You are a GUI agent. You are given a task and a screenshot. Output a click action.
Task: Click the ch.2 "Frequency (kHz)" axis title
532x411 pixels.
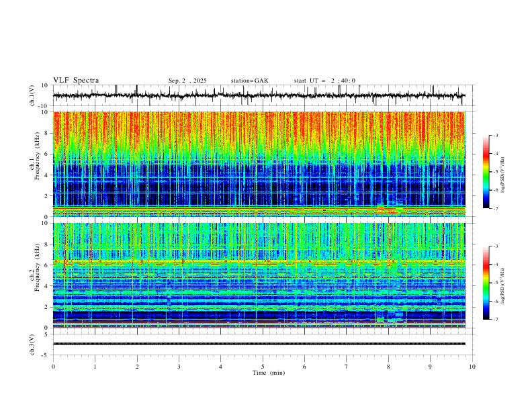coord(38,267)
